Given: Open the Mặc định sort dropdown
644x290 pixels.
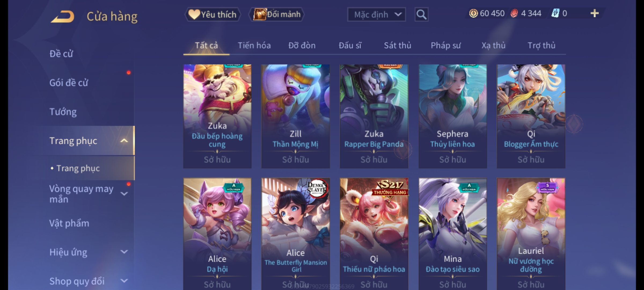Looking at the screenshot, I should (376, 15).
